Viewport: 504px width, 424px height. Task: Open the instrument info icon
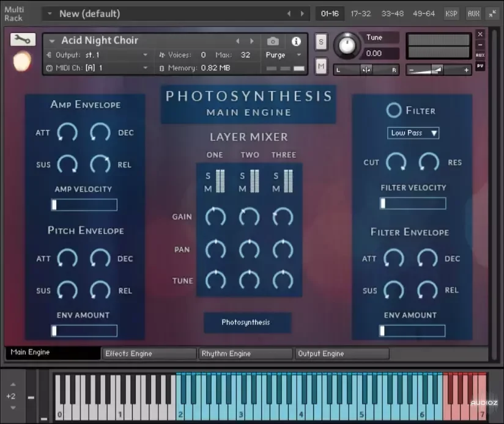(296, 42)
